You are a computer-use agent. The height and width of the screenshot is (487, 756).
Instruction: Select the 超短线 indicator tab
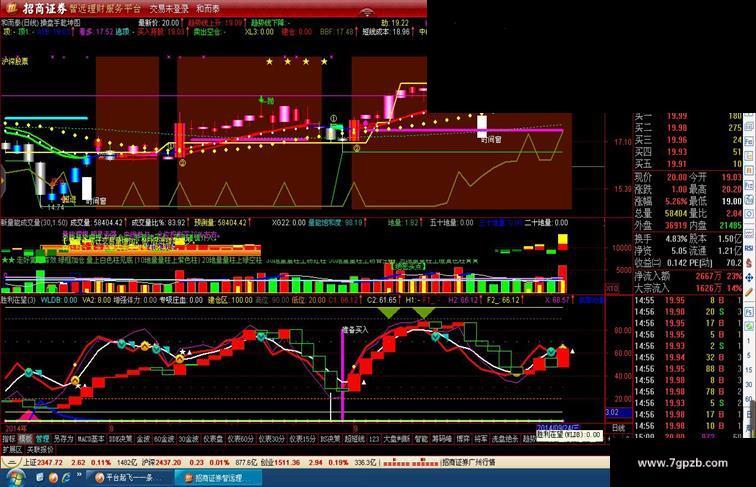point(355,439)
